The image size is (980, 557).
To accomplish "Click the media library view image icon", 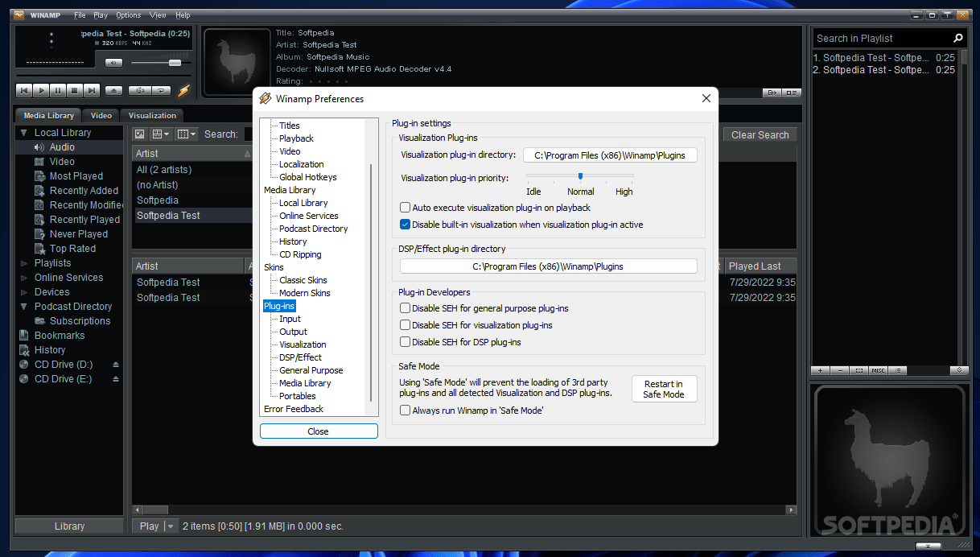I will click(139, 134).
